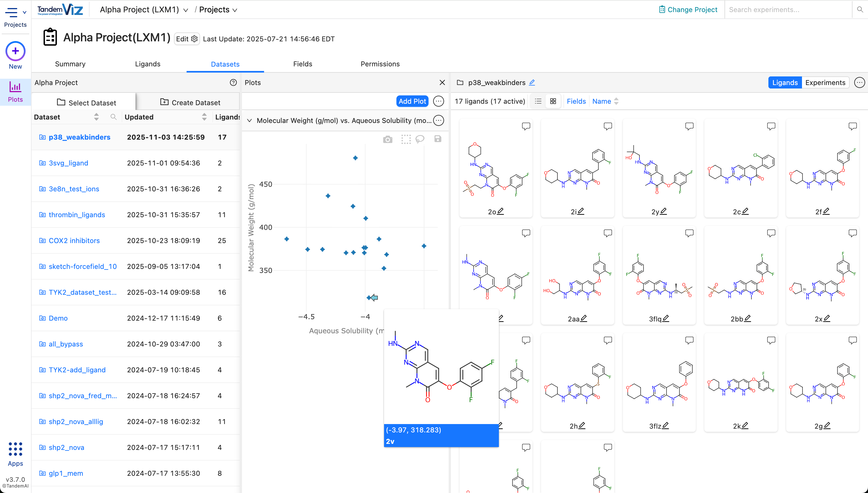Click the camera snapshot icon on plot
Viewport: 868px width, 493px height.
click(388, 139)
